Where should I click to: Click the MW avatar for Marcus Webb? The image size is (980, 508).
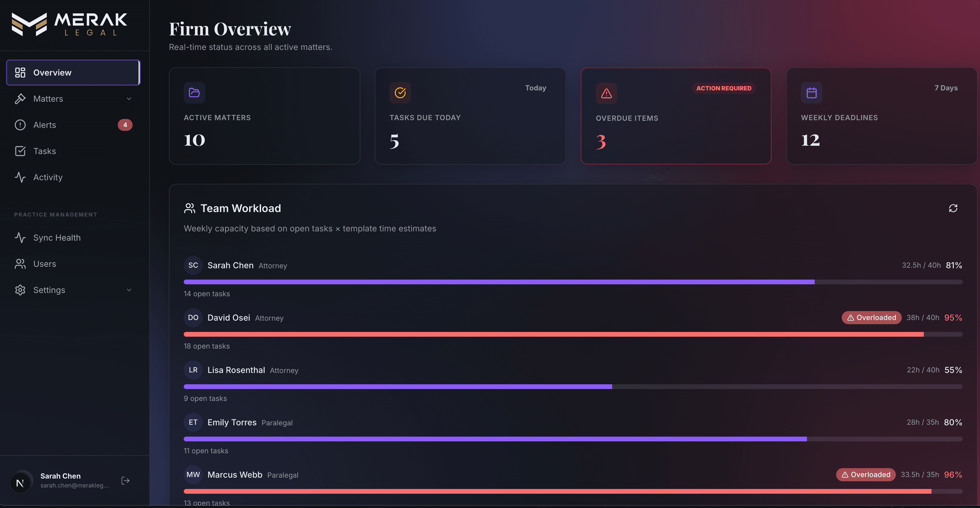coord(193,474)
